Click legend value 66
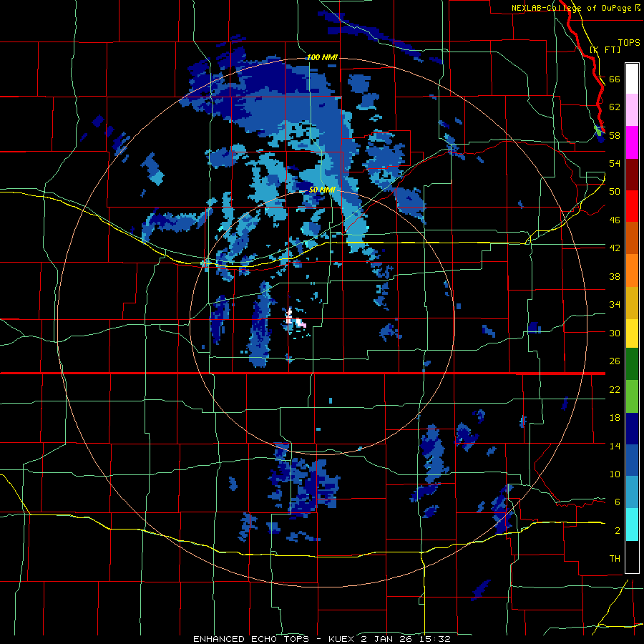Image resolution: width=644 pixels, height=644 pixels. [x=615, y=79]
